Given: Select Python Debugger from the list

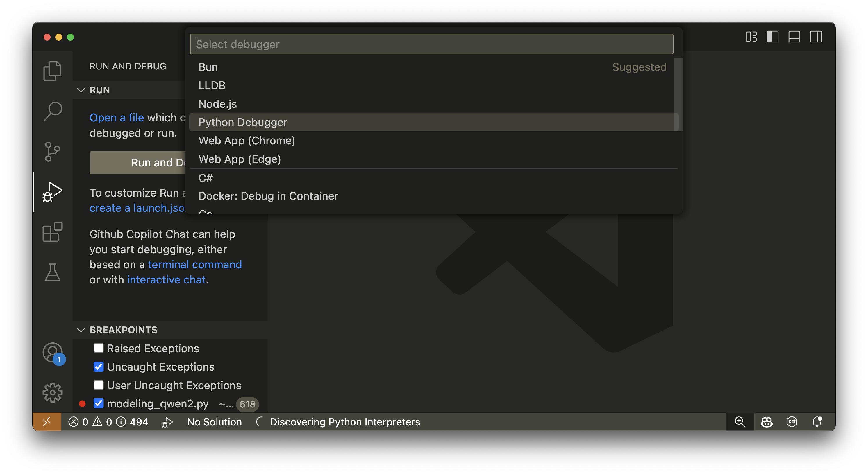Looking at the screenshot, I should (x=243, y=122).
